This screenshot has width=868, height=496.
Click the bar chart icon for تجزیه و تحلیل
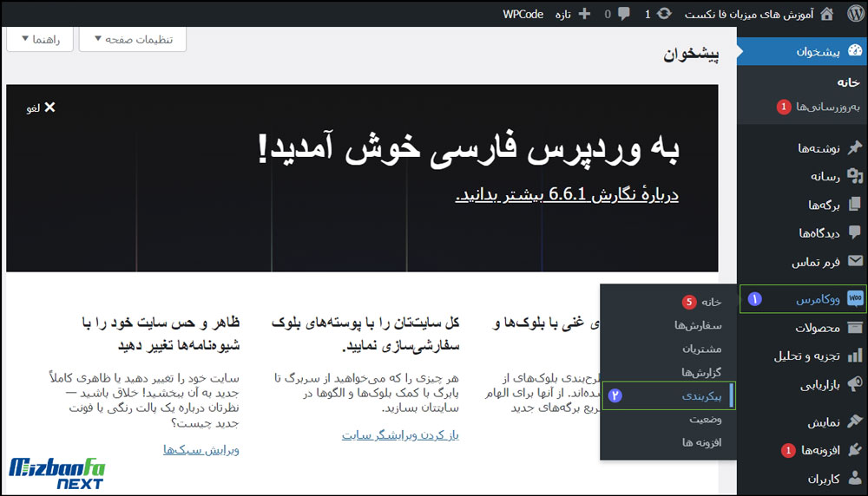[855, 356]
